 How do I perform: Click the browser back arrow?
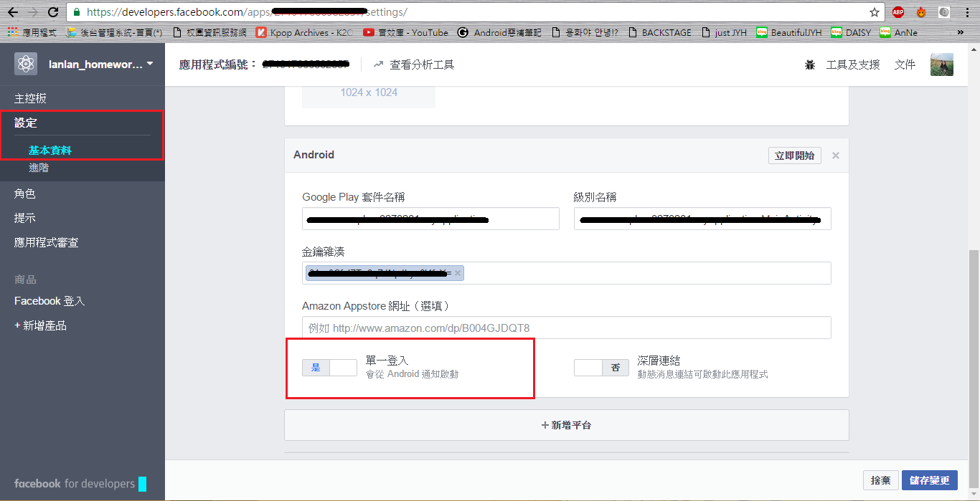pyautogui.click(x=13, y=12)
